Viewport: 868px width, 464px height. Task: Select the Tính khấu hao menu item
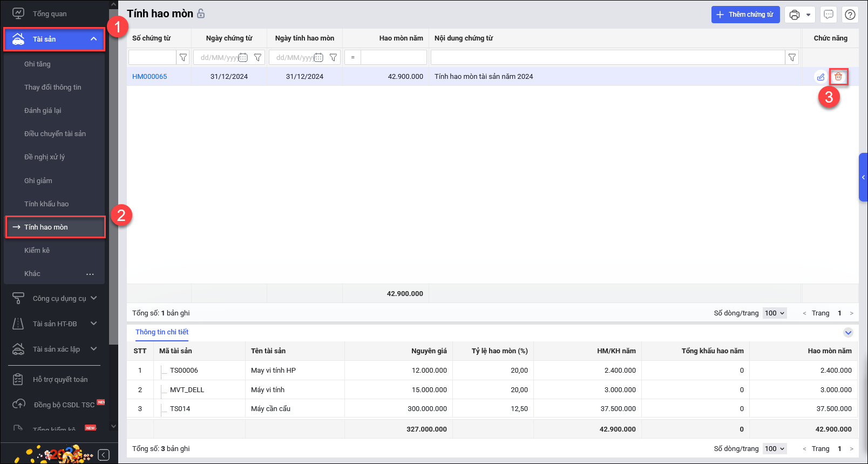coord(46,204)
